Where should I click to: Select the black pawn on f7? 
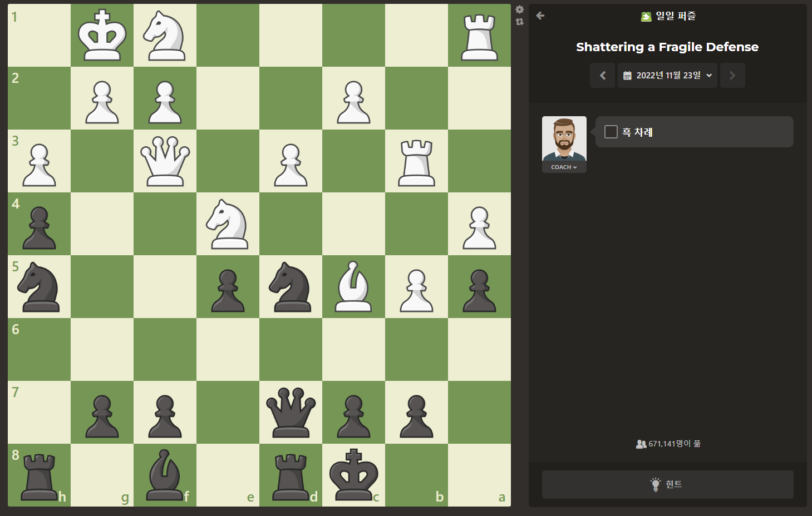coord(165,416)
